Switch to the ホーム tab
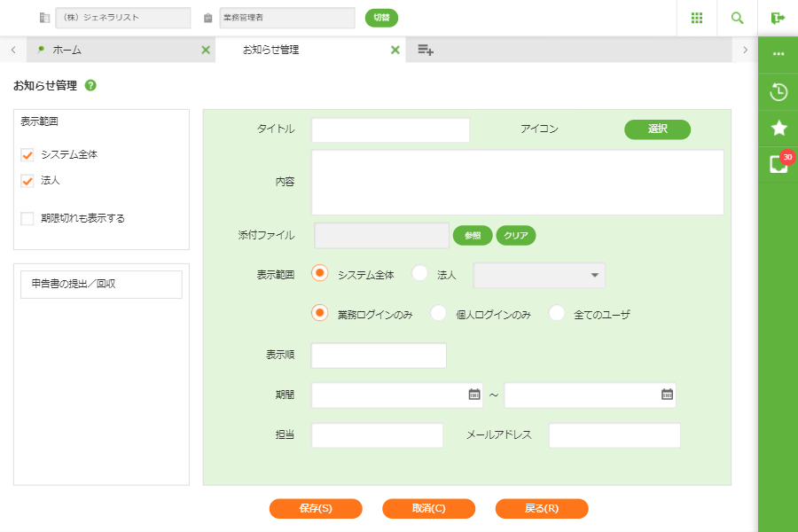The height and width of the screenshot is (532, 798). pyautogui.click(x=66, y=50)
